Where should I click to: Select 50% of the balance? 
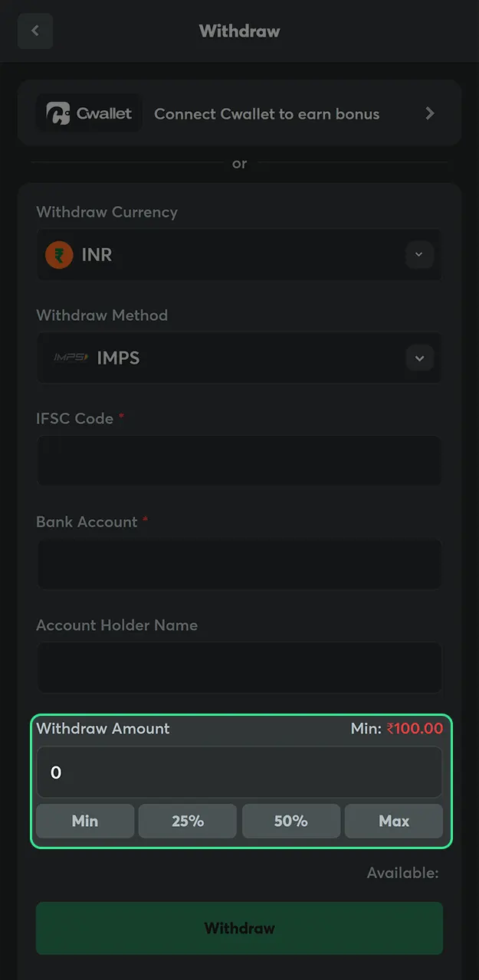tap(291, 821)
